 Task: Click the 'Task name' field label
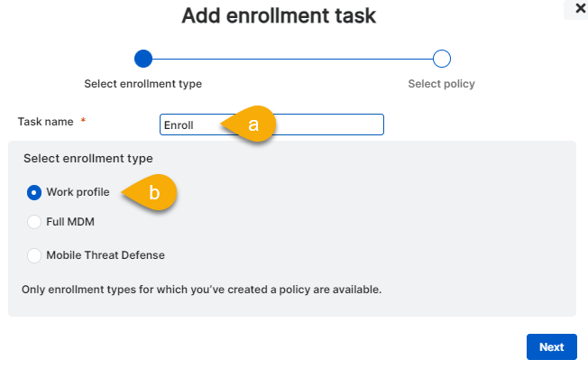click(46, 121)
